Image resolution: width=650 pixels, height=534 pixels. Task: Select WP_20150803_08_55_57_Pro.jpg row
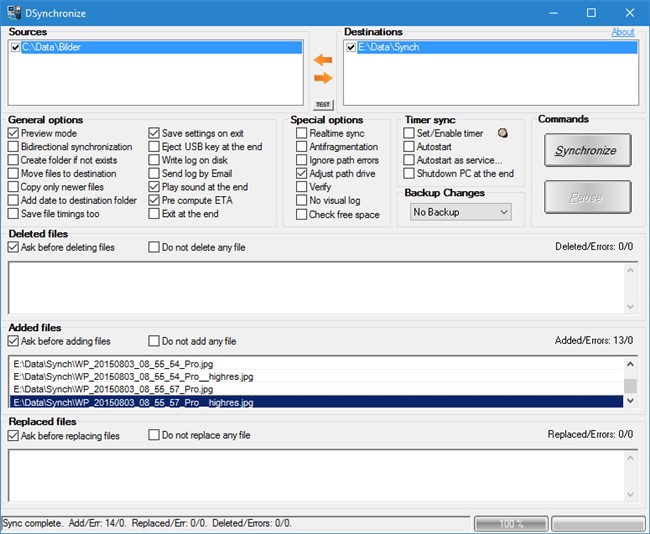[x=316, y=389]
